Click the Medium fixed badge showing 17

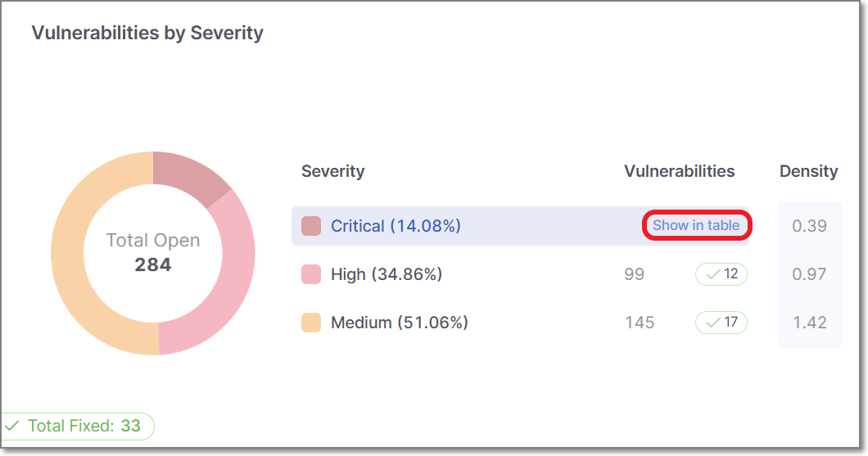tap(721, 323)
